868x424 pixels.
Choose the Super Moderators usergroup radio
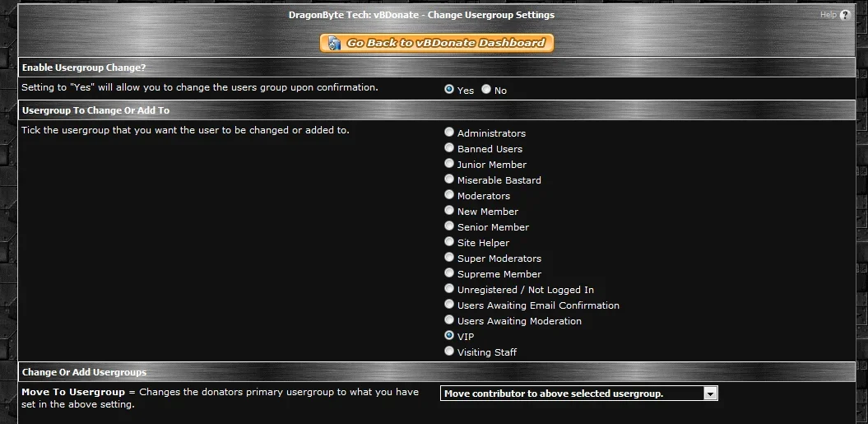coord(449,257)
